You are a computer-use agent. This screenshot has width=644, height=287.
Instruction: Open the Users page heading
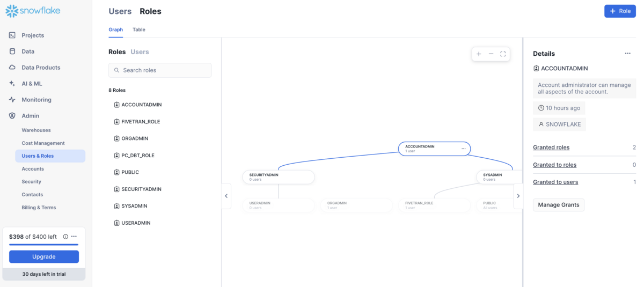tap(120, 11)
